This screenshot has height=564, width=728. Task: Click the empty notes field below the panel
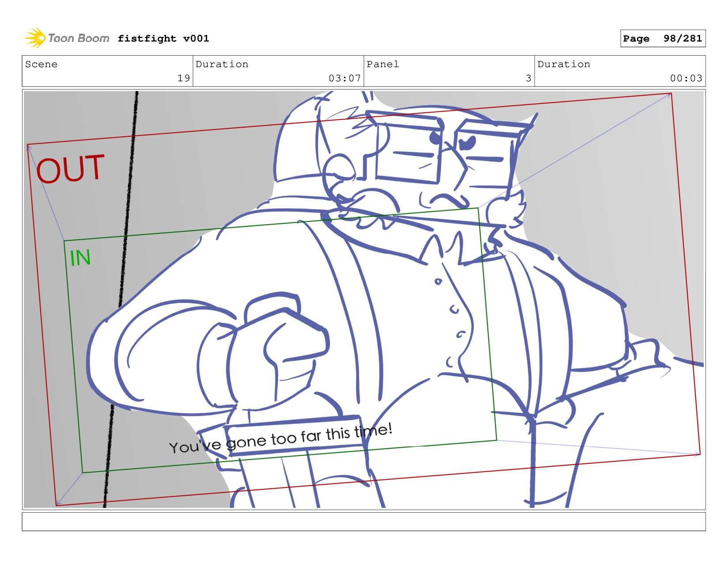pos(364,522)
